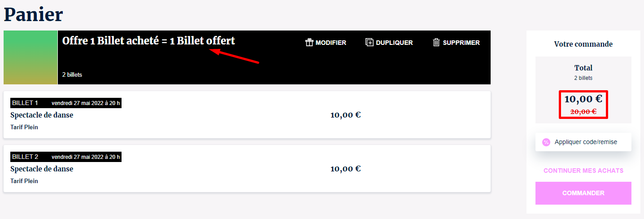Click the Billet 1 black label
This screenshot has height=219, width=644.
tap(25, 103)
